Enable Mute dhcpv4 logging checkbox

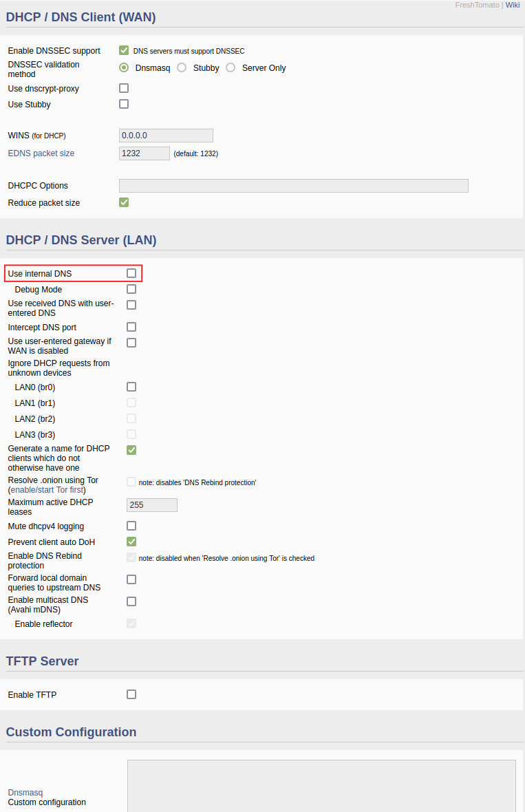pyautogui.click(x=131, y=526)
